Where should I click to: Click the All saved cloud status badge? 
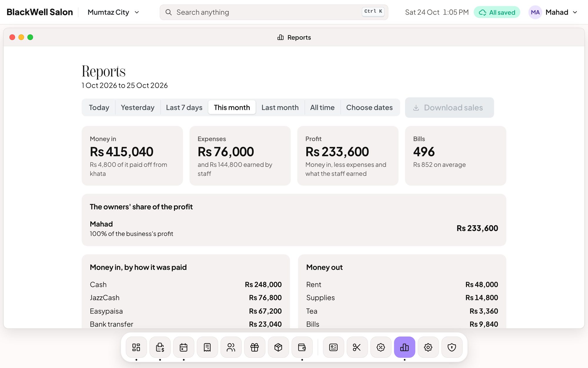click(x=497, y=12)
